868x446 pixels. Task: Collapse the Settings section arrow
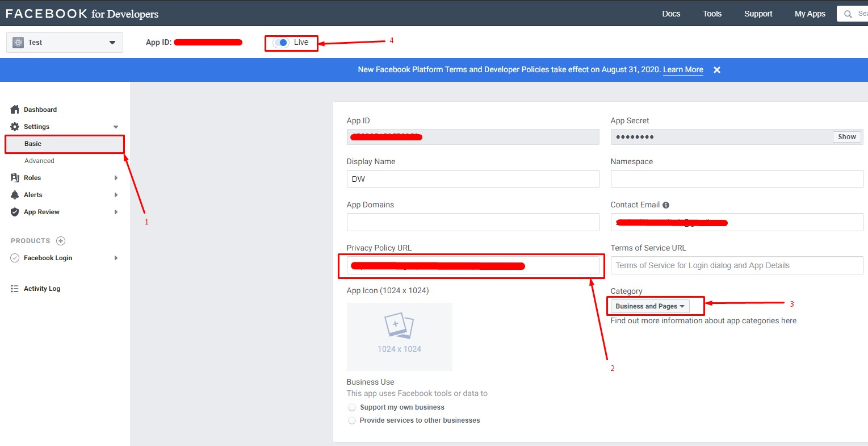(x=116, y=127)
